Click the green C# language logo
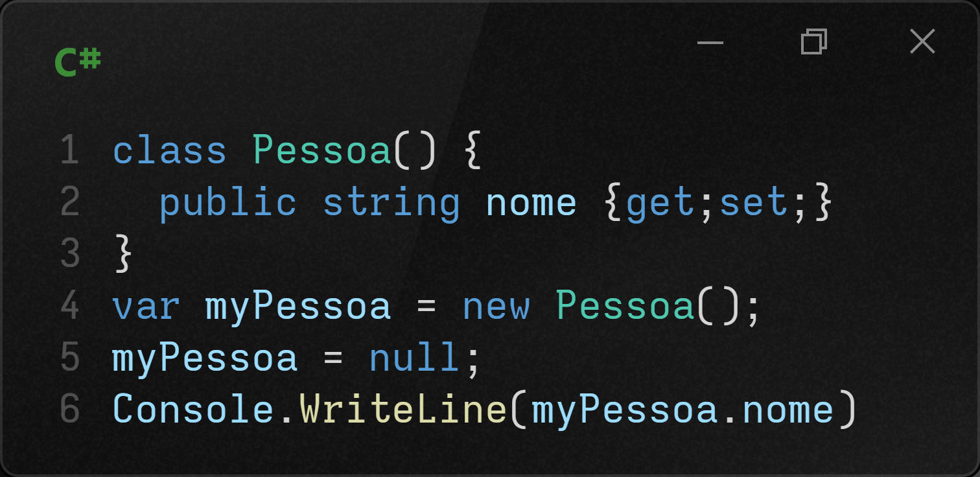 pos(78,63)
